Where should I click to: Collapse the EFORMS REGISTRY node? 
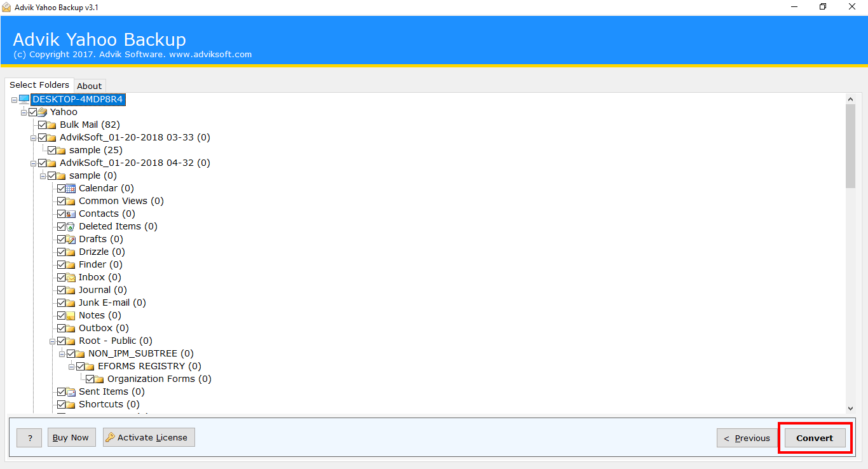coord(71,366)
